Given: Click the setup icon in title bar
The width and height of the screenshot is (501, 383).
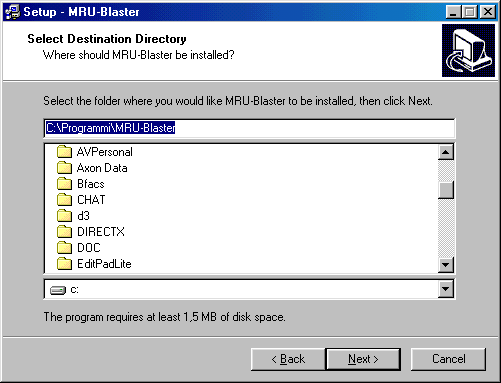Looking at the screenshot, I should click(x=13, y=12).
